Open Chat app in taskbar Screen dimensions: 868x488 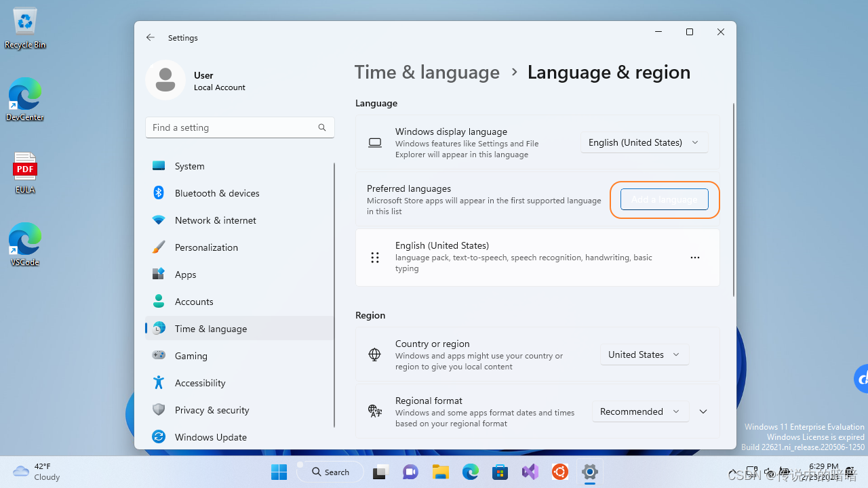coord(410,472)
